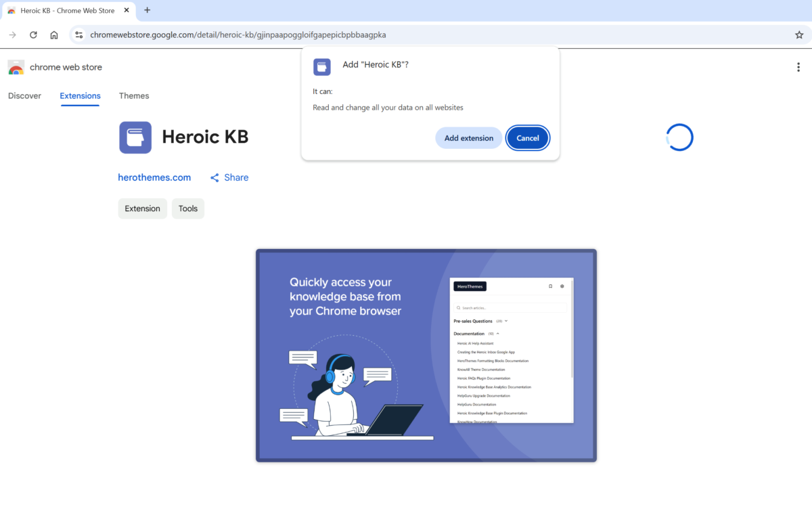Image resolution: width=812 pixels, height=507 pixels.
Task: Close the Heroic KB browser tab
Action: tap(127, 10)
